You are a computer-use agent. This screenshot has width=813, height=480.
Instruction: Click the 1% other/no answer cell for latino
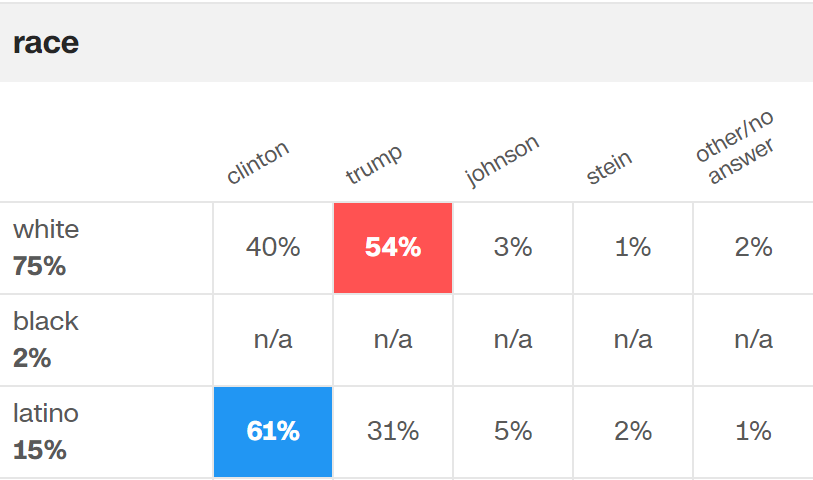click(x=753, y=432)
